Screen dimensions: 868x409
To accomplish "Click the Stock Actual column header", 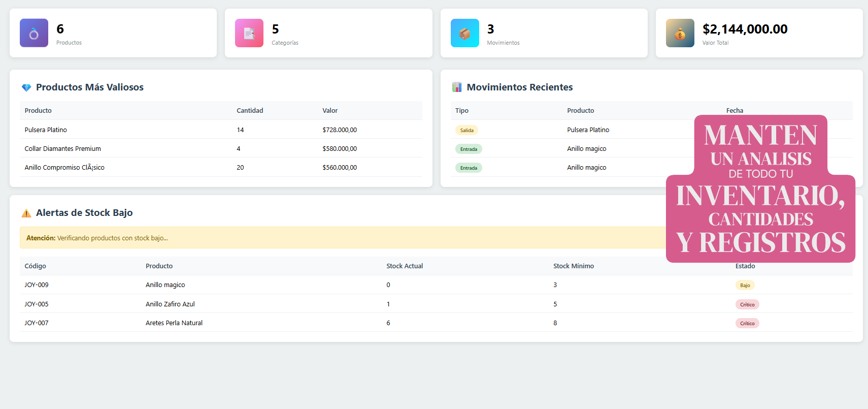I will (x=405, y=266).
